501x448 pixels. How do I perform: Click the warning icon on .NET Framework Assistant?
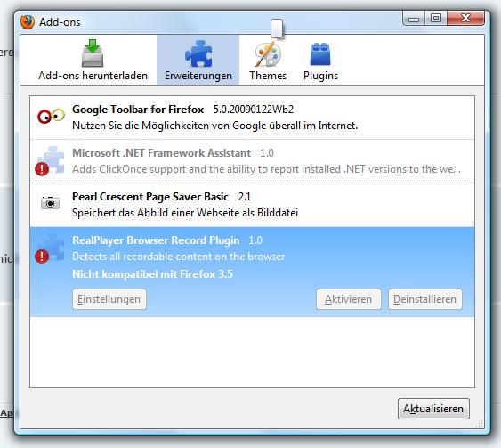point(42,169)
